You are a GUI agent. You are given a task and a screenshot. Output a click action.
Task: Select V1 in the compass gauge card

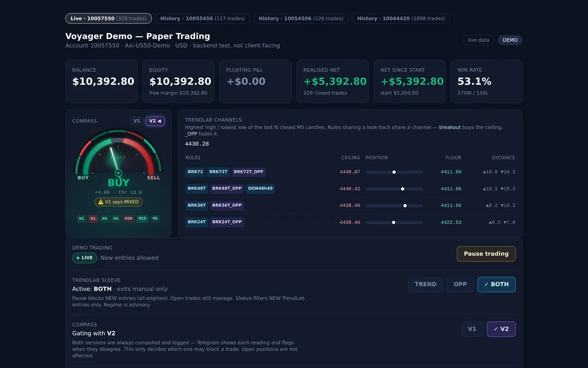click(x=137, y=121)
